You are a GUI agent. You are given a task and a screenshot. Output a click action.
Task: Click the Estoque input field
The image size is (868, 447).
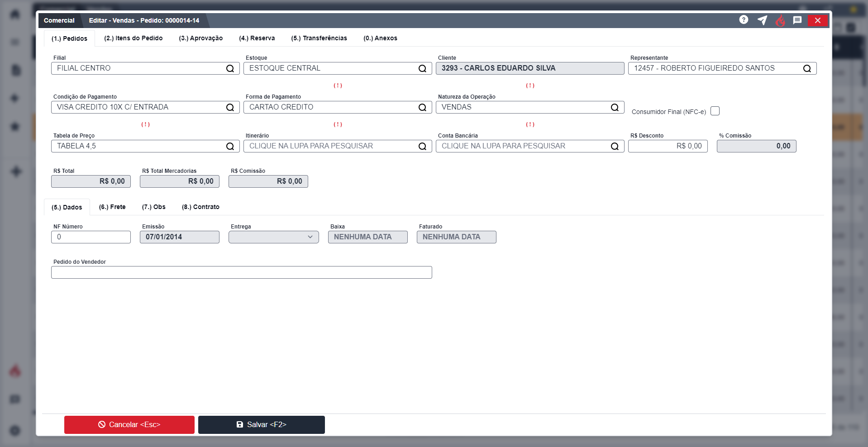(x=338, y=68)
